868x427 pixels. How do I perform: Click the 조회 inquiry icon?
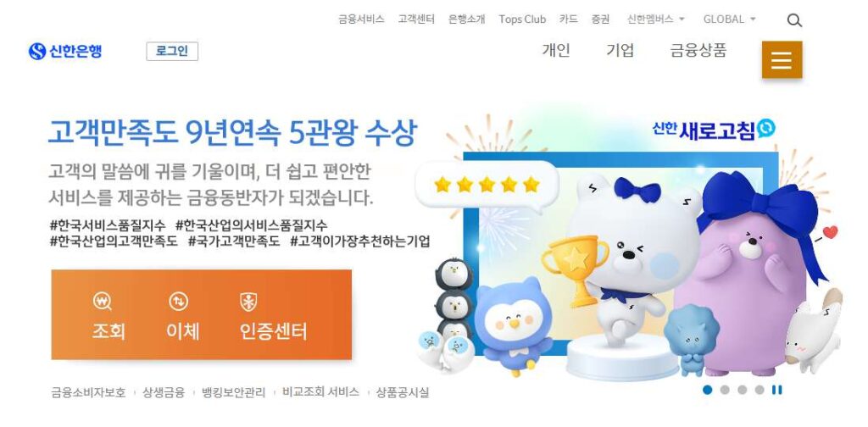coord(103,302)
